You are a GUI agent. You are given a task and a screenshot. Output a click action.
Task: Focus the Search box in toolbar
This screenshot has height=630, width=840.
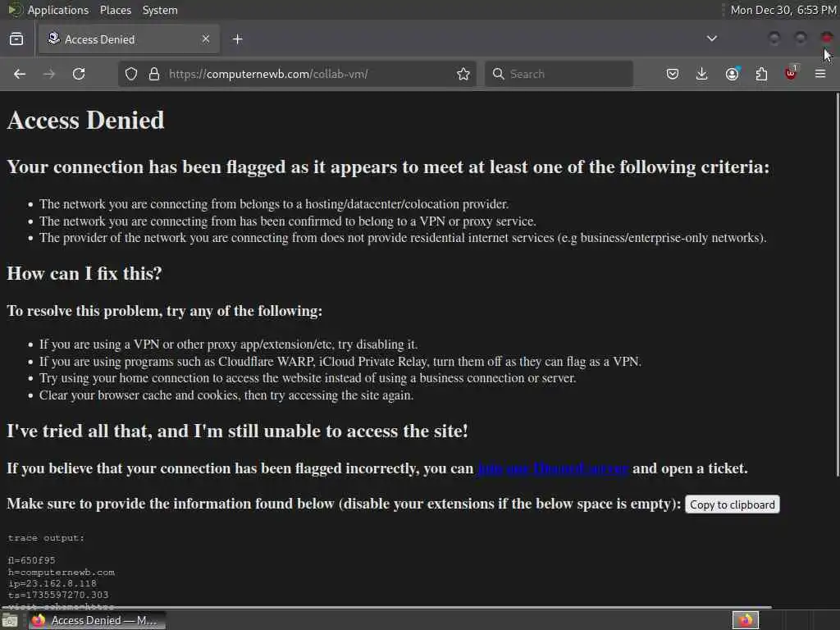tap(559, 74)
